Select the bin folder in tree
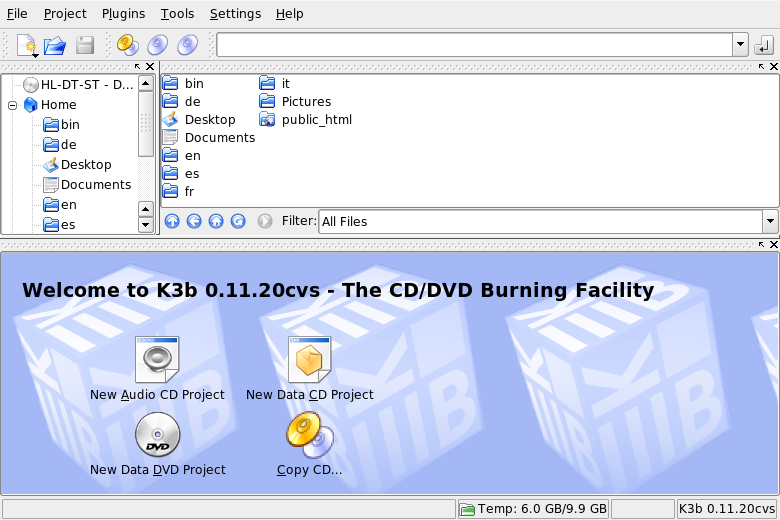 pos(61,124)
